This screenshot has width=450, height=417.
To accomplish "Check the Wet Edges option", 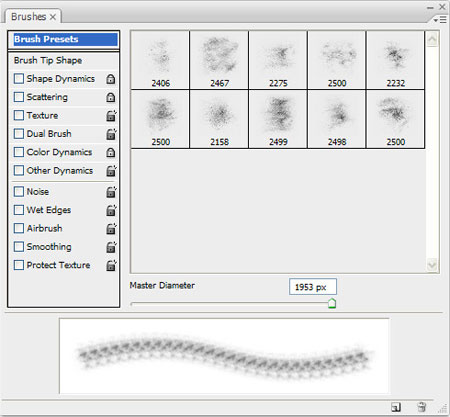I will [19, 210].
